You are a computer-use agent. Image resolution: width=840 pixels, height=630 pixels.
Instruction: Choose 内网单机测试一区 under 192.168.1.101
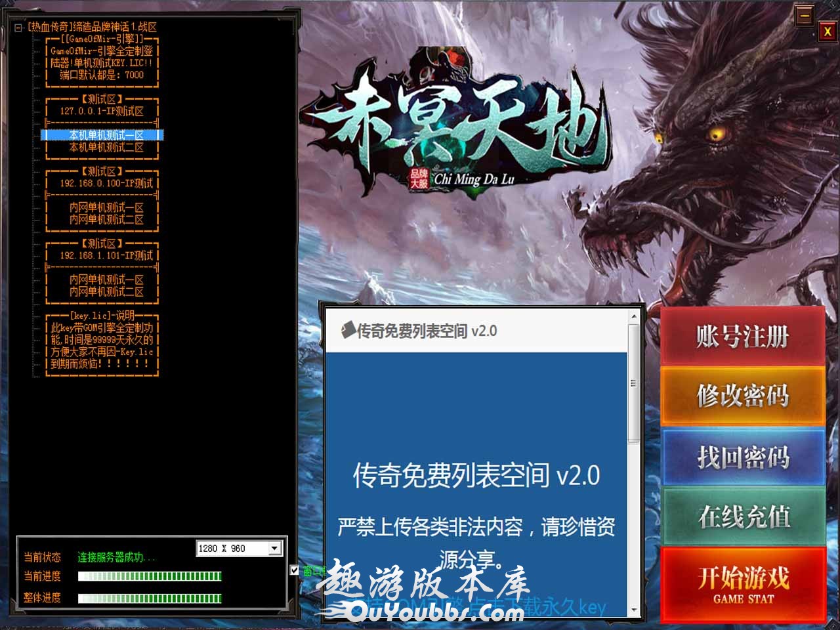click(x=102, y=280)
